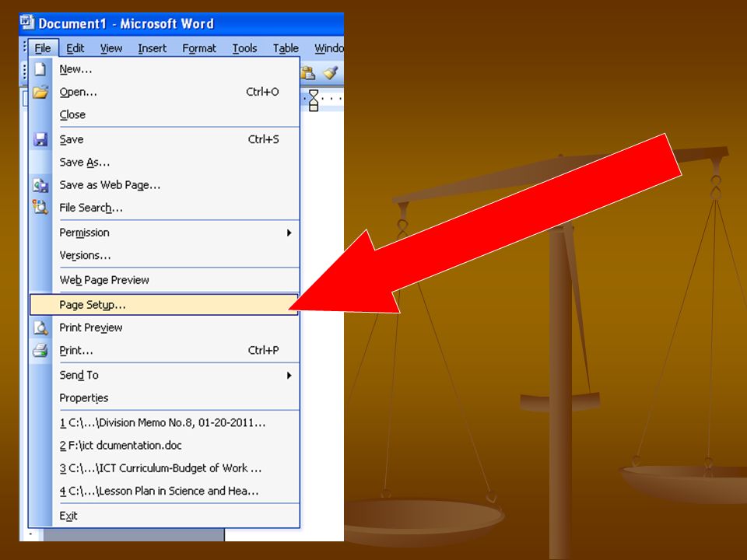Click the Save as Web Page icon
This screenshot has width=747, height=560.
pos(40,185)
